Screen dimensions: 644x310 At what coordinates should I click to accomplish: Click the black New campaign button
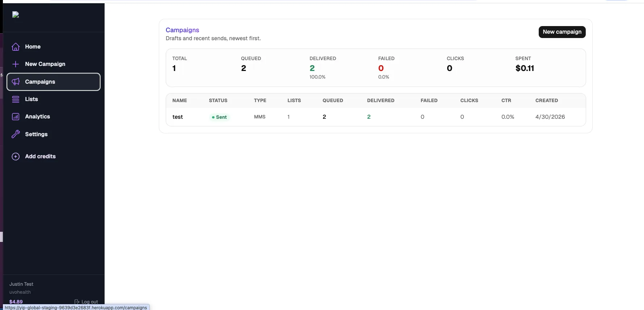[562, 32]
